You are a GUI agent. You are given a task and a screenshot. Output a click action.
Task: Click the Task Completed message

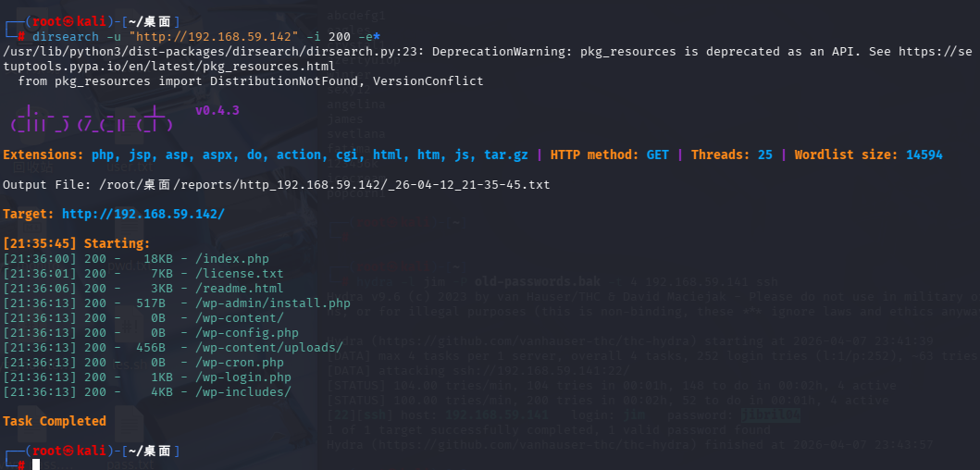(55, 421)
